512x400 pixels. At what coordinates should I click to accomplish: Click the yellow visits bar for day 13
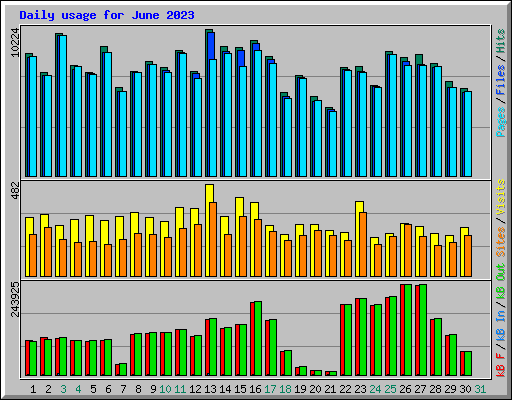208,230
